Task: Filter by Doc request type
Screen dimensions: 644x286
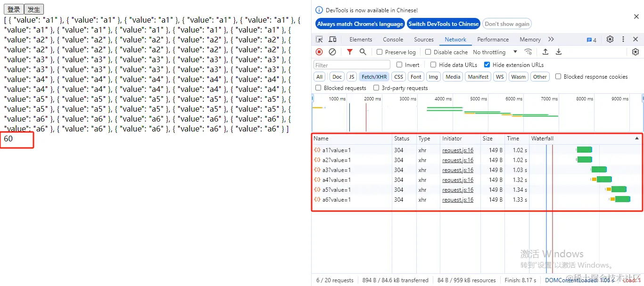Action: tap(337, 77)
